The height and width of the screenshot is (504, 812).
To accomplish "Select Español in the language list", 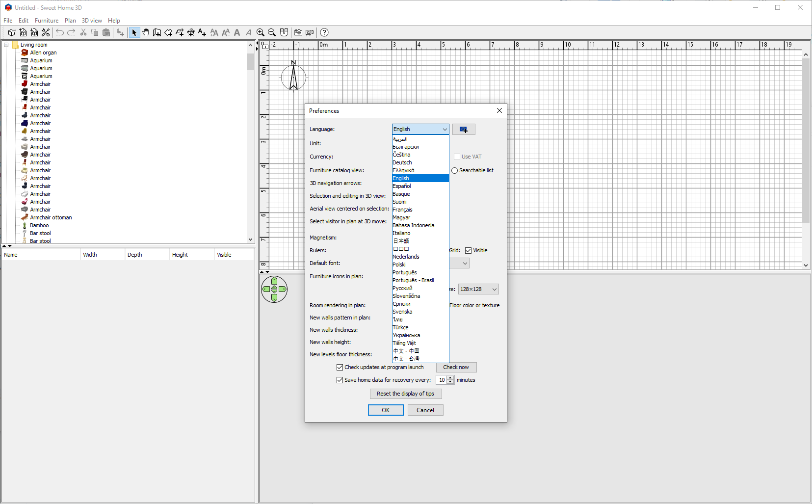I will (x=420, y=186).
